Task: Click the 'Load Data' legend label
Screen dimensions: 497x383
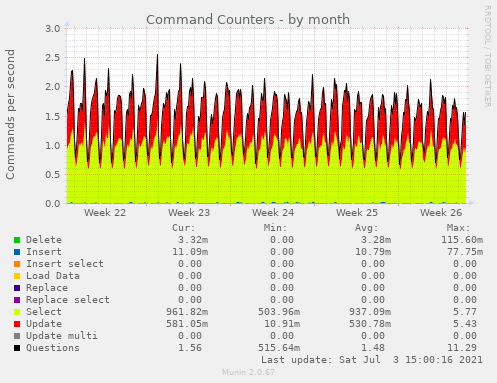Action: [x=53, y=276]
